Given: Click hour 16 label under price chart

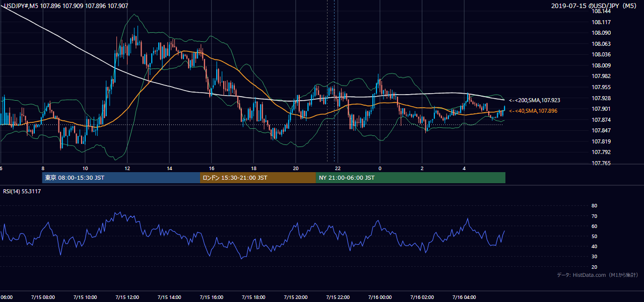Looking at the screenshot, I should pos(212,168).
